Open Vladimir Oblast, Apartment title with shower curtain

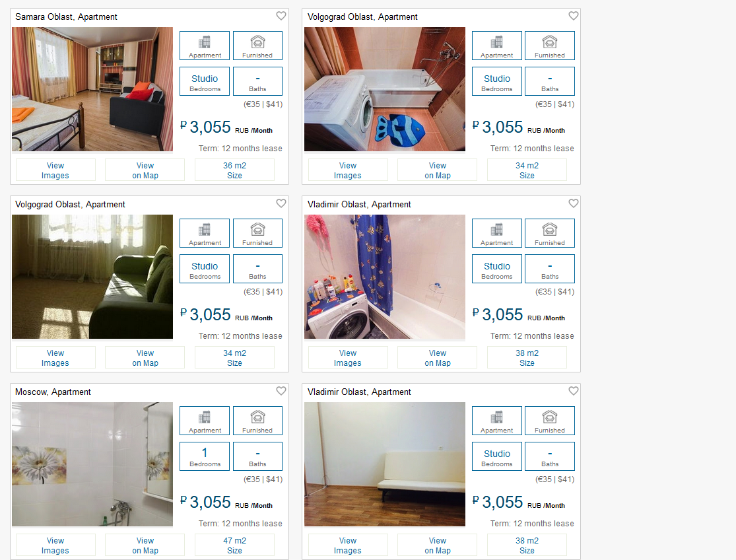coord(359,204)
